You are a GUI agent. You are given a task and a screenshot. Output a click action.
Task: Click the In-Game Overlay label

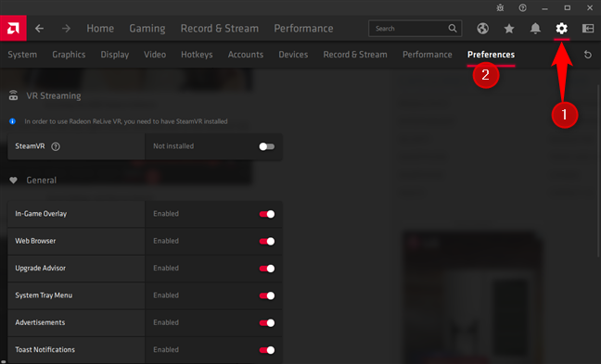tap(41, 214)
